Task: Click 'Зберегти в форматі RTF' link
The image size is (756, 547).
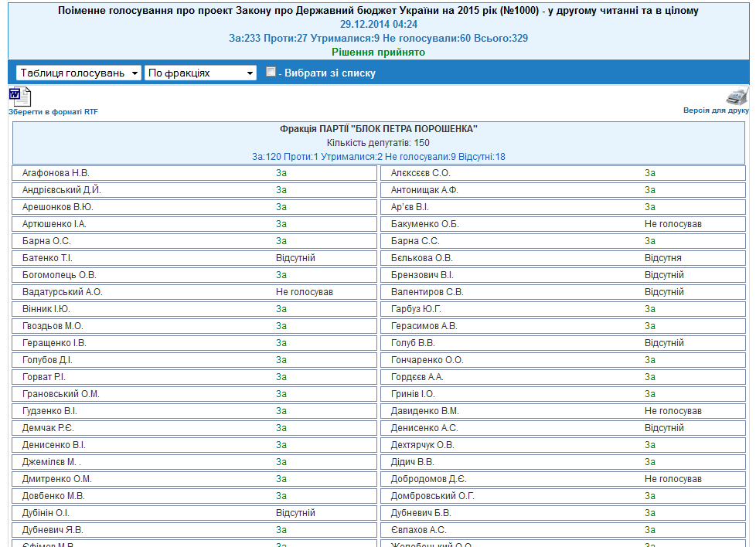Action: point(53,112)
